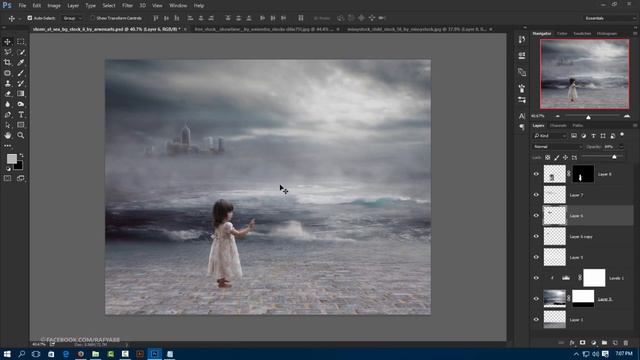
Task: Select the Gradient tool
Action: tap(21, 94)
